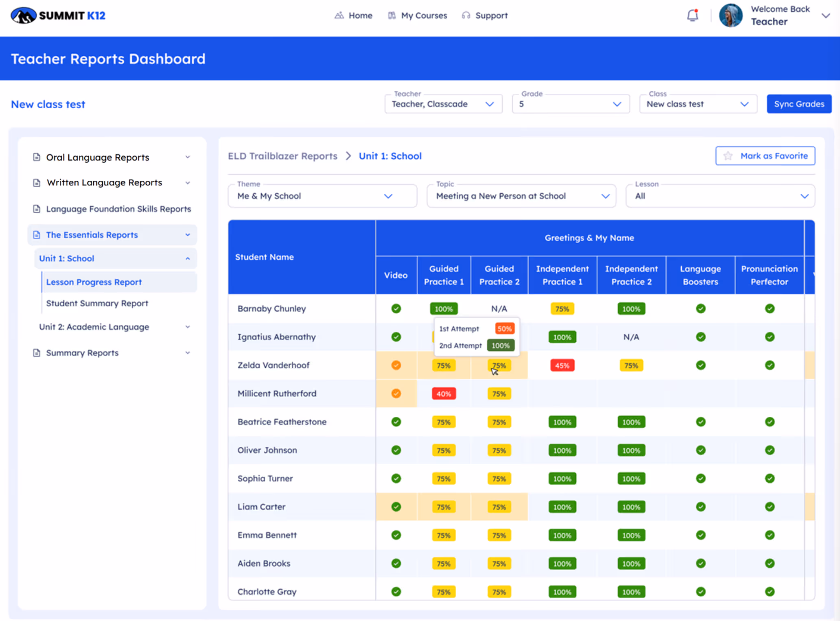The width and height of the screenshot is (840, 621).
Task: Click Mark as Favorite button
Action: tap(765, 156)
